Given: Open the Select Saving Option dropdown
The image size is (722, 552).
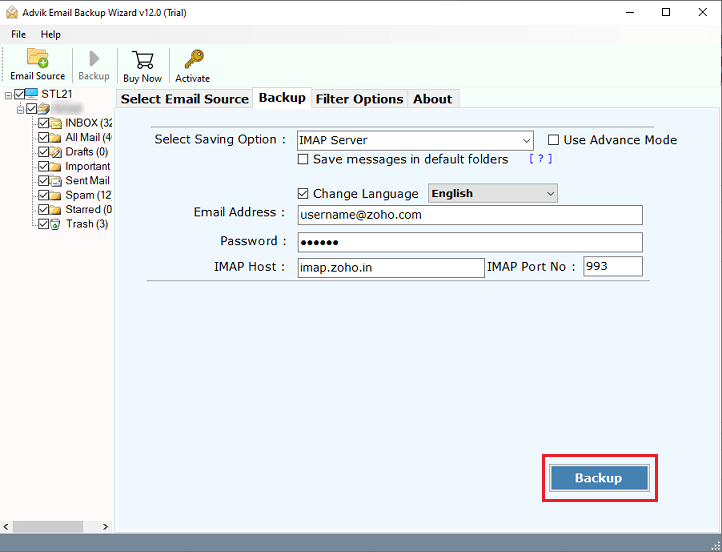Looking at the screenshot, I should point(526,140).
